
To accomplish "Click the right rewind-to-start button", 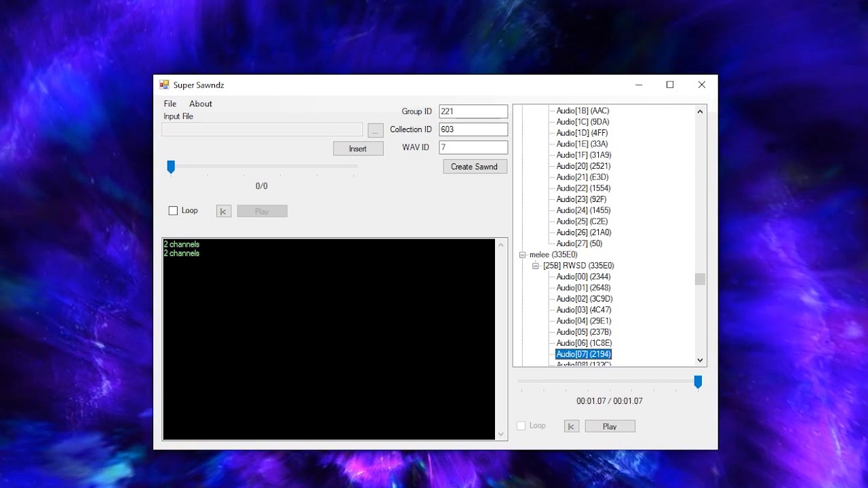I will click(572, 426).
